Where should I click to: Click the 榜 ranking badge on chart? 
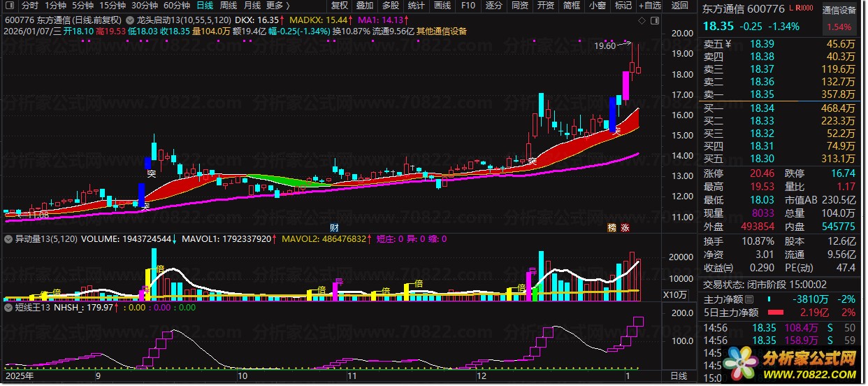[612, 227]
